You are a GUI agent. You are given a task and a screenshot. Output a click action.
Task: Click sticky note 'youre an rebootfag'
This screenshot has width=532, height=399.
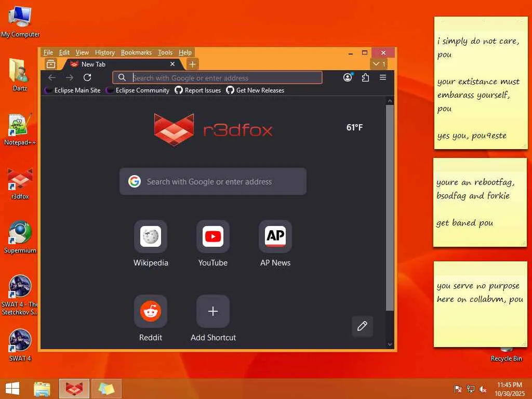click(x=480, y=203)
